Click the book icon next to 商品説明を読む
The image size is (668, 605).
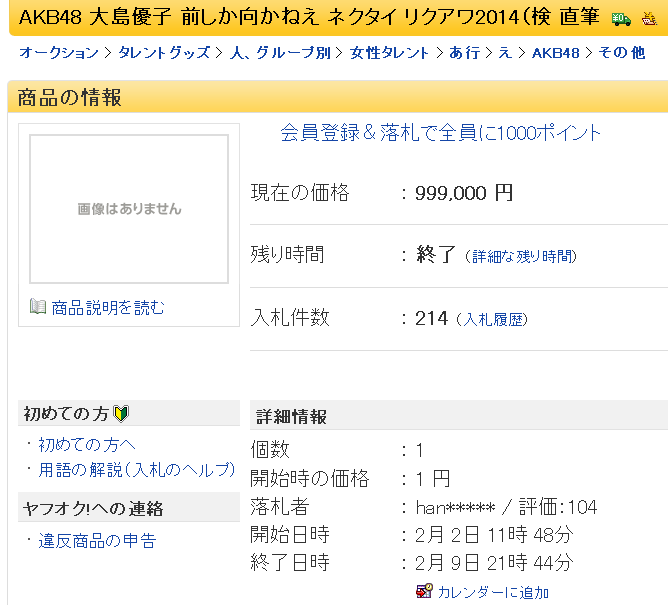coord(38,306)
